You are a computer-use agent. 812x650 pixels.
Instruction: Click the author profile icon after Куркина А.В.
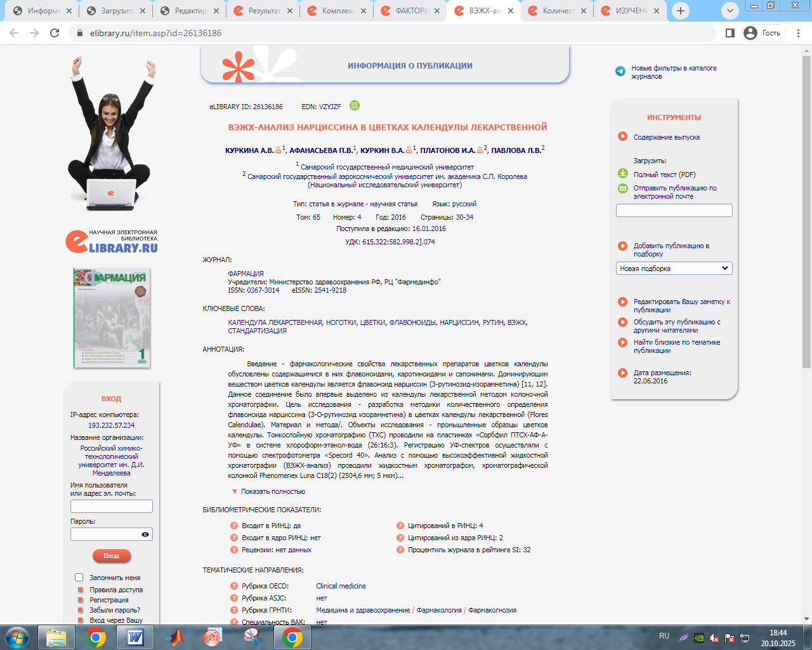[278, 150]
